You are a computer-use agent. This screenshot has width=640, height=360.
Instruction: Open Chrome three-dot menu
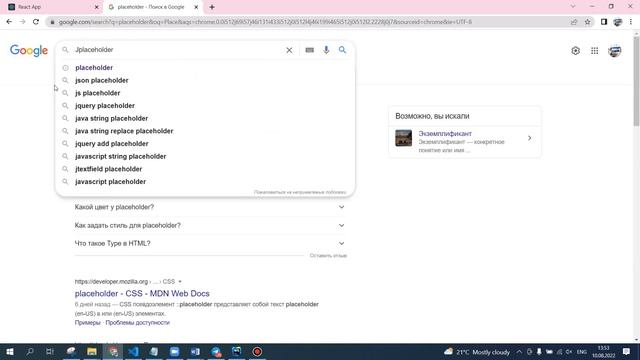coord(631,22)
